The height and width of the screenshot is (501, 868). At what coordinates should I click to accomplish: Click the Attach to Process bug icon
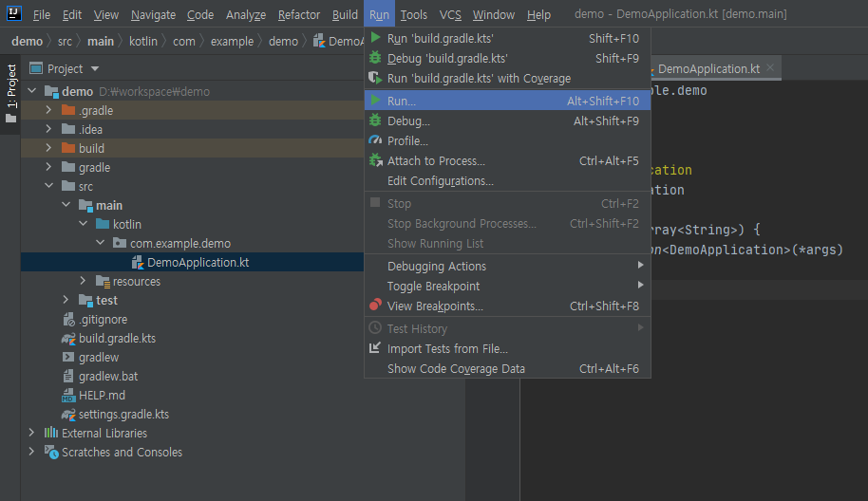pos(375,160)
